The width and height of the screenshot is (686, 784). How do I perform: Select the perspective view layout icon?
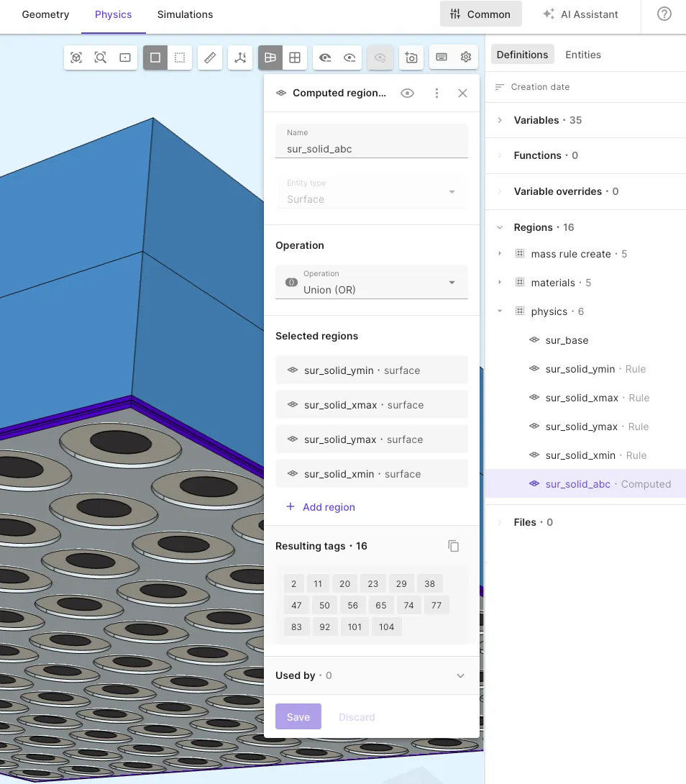(270, 58)
